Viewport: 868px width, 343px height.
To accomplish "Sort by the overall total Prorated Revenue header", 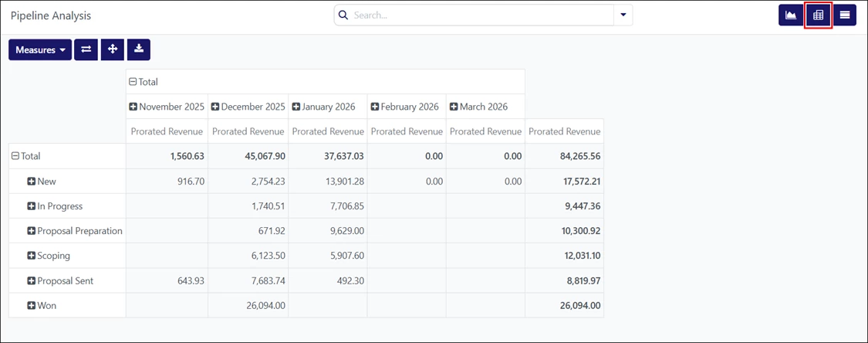I will click(565, 131).
